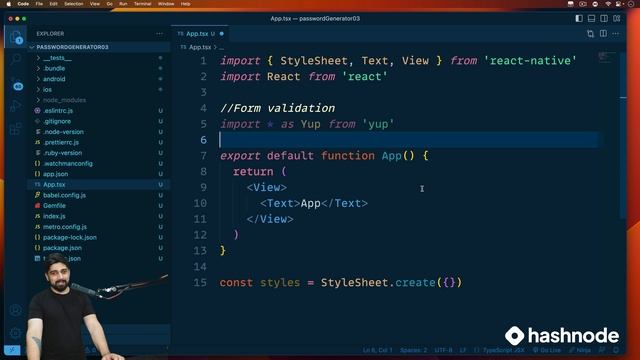Screen dimensions: 640x360
Task: Open Explorer Views and More Actions ellipsis
Action: click(x=159, y=33)
